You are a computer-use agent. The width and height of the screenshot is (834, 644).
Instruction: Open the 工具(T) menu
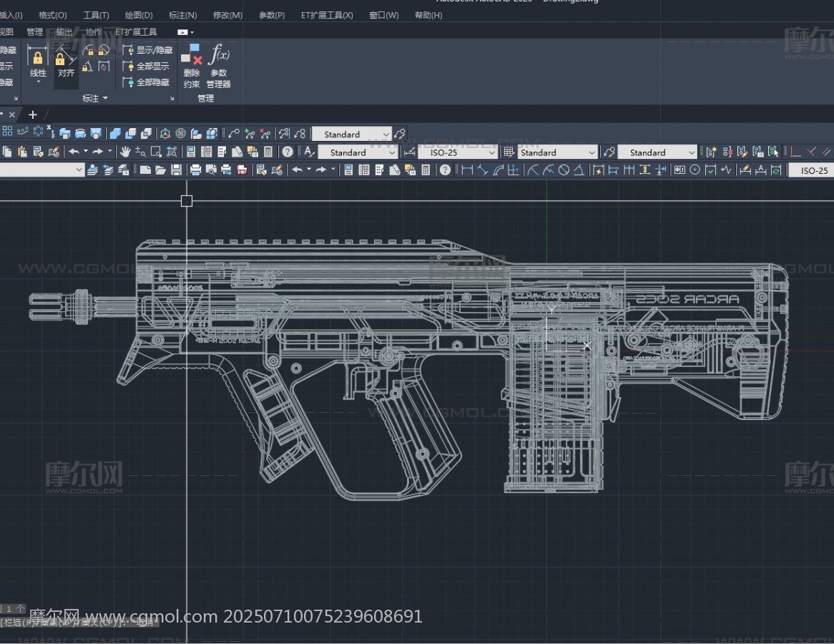tap(97, 15)
